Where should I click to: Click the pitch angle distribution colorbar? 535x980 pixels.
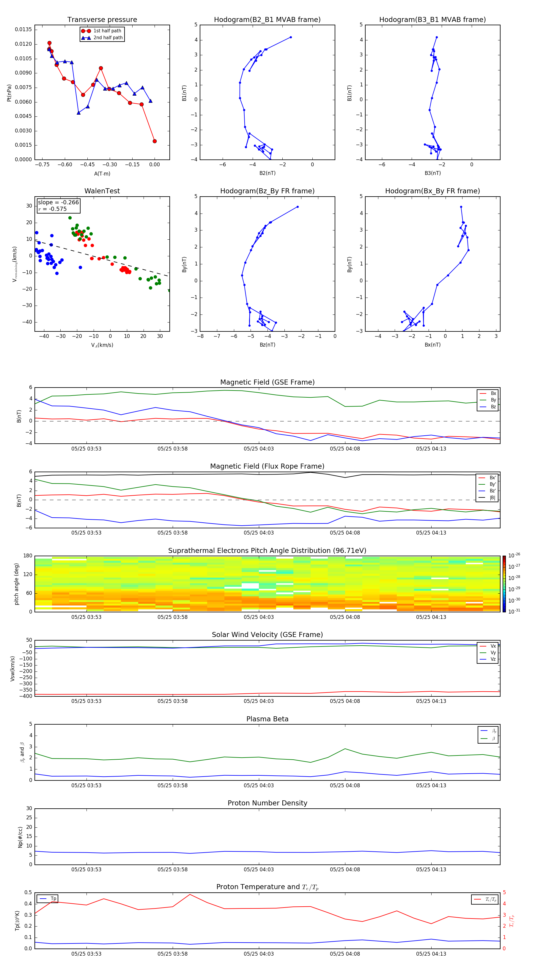click(x=504, y=584)
